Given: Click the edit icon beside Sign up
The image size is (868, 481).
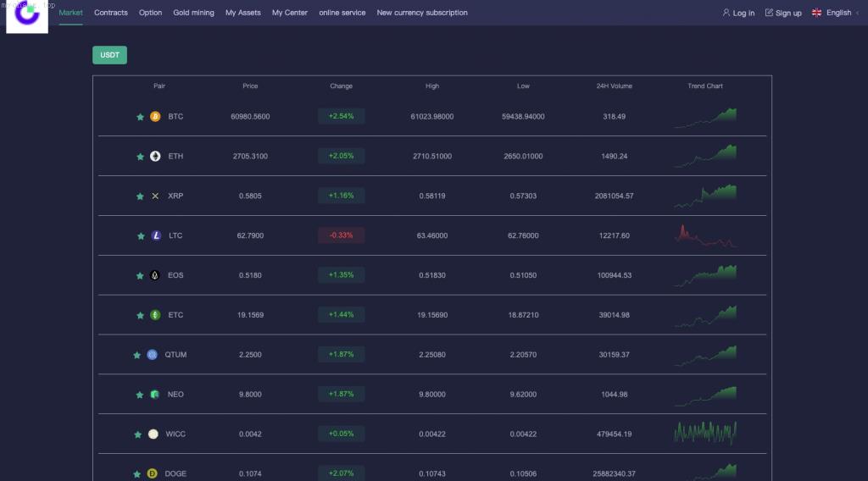Looking at the screenshot, I should [x=769, y=12].
